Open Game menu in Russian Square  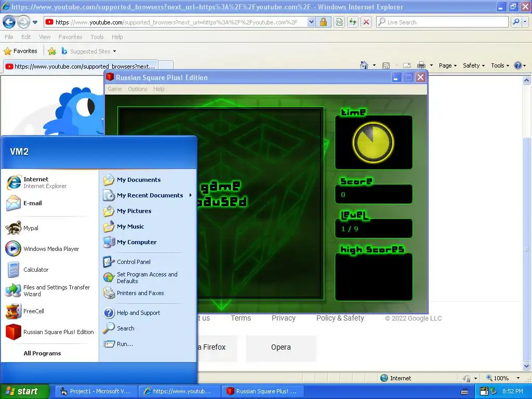115,89
